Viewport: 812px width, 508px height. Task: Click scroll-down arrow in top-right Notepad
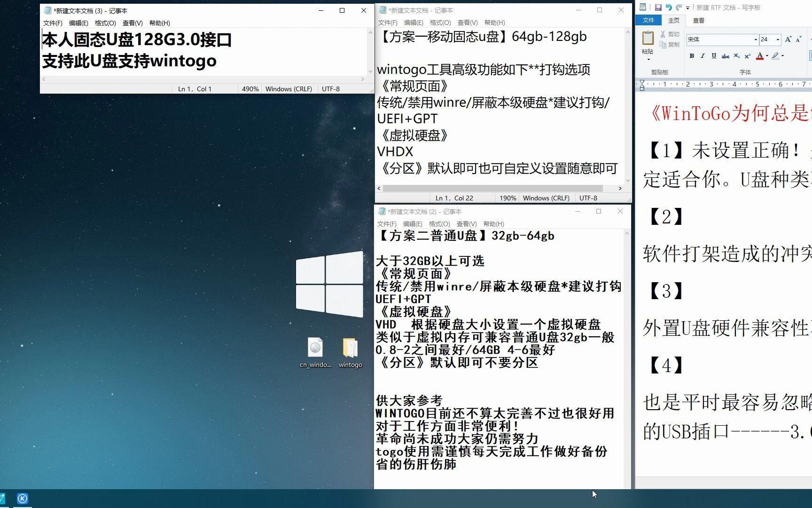(x=628, y=180)
